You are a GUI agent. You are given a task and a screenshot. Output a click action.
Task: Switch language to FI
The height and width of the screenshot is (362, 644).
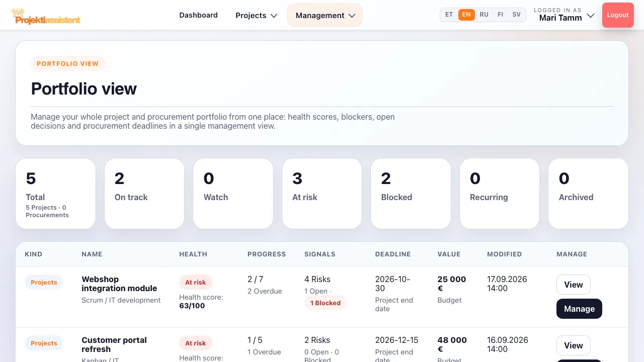pos(500,15)
